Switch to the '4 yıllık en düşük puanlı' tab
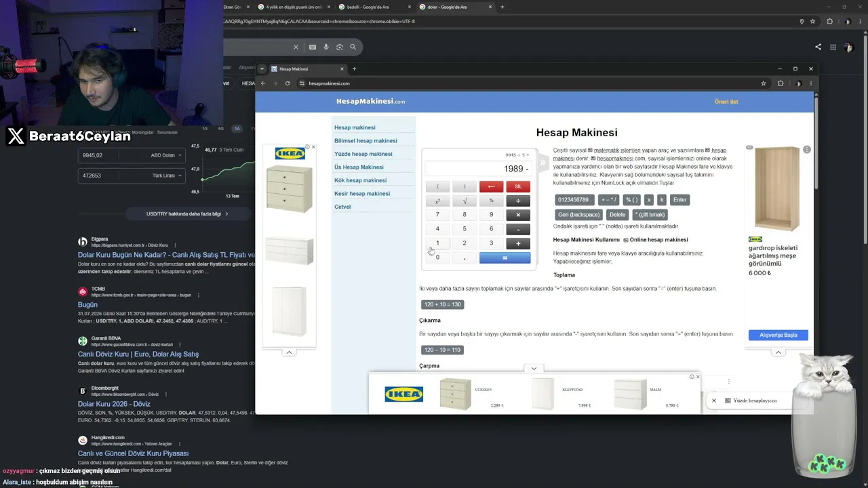The image size is (868, 488). pos(294,7)
